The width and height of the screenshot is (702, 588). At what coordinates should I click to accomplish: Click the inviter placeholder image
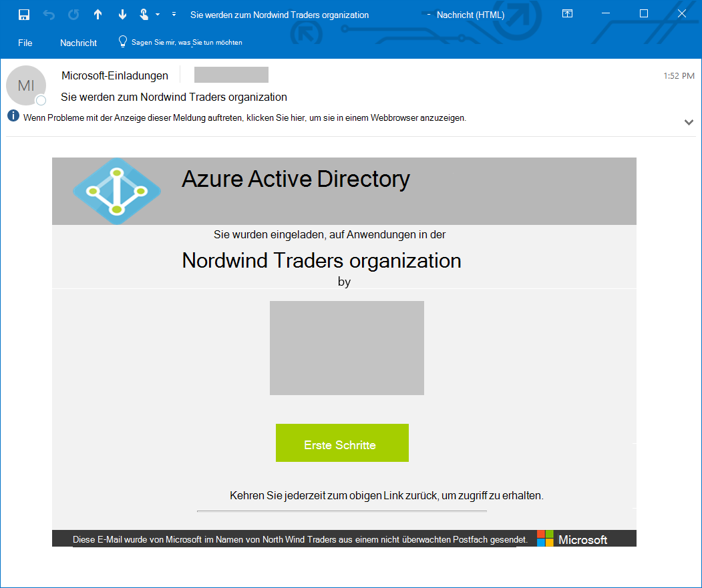tap(347, 348)
